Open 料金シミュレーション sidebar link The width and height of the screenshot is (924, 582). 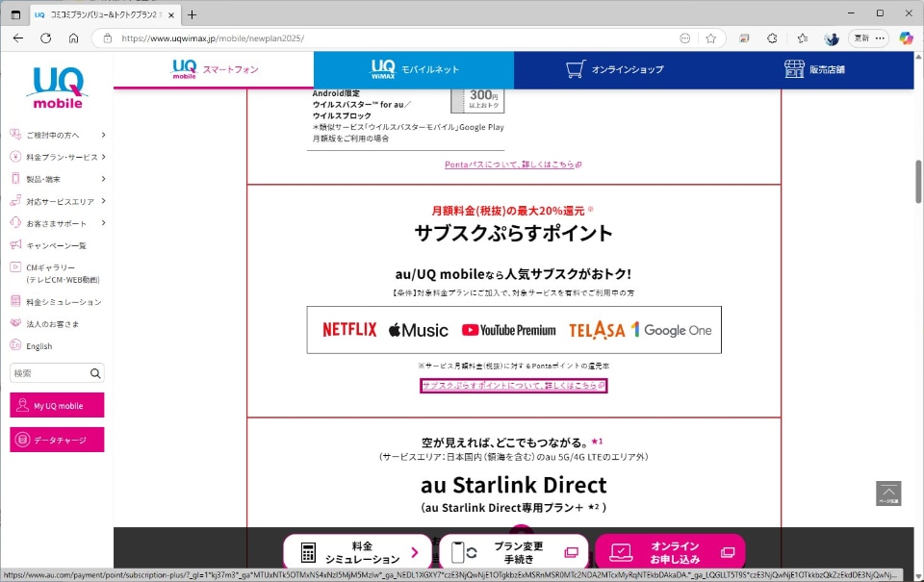[56, 302]
